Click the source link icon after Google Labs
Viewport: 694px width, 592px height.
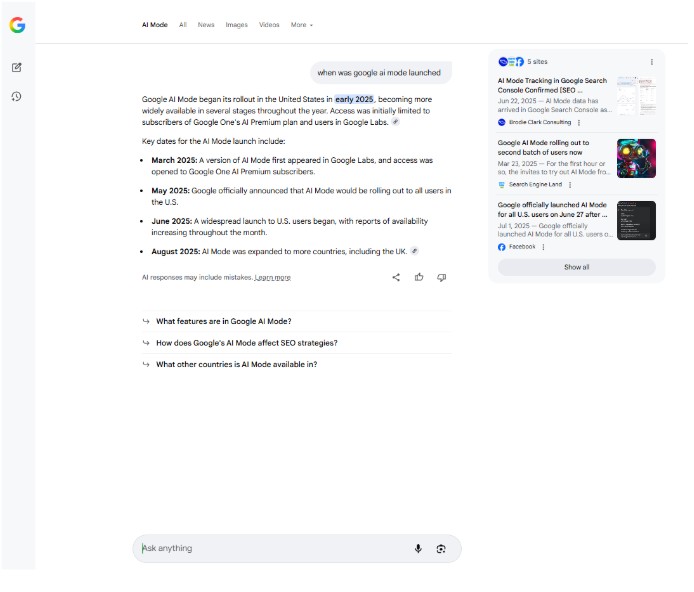point(396,122)
